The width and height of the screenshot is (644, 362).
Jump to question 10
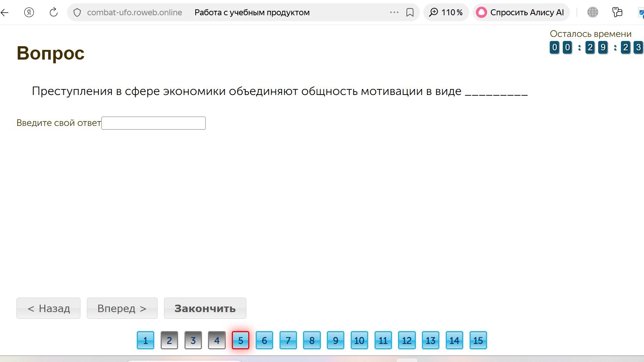(359, 340)
